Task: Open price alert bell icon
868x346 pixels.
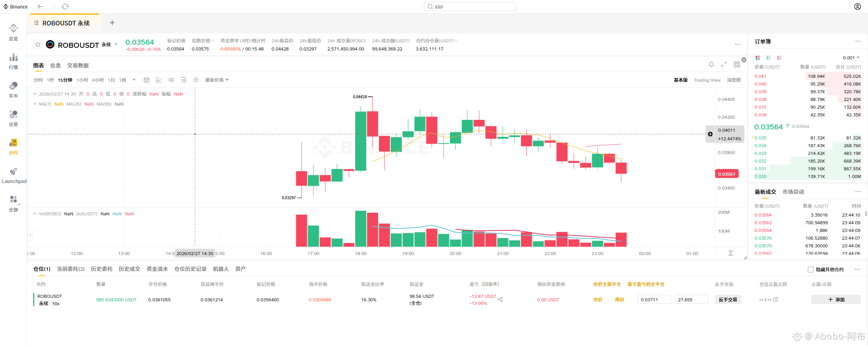Action: (711, 64)
